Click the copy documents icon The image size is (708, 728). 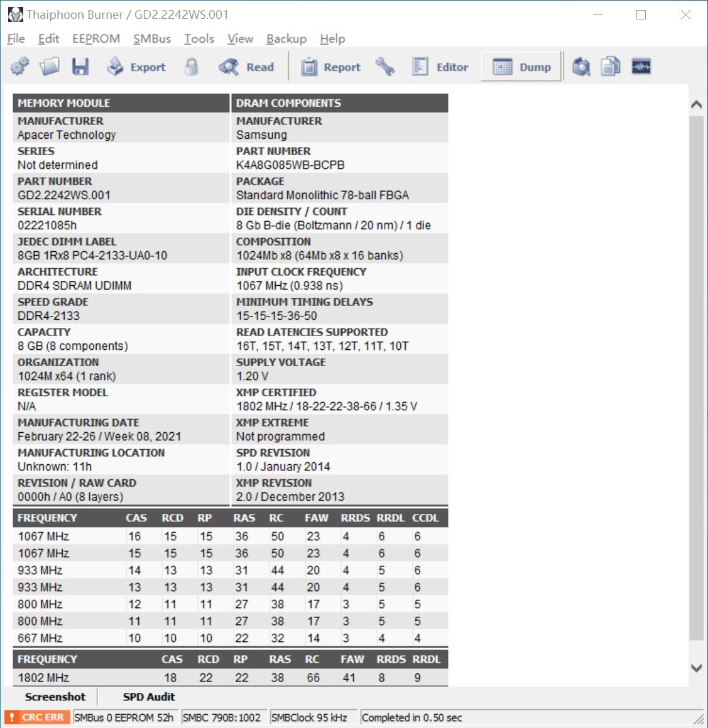point(611,67)
